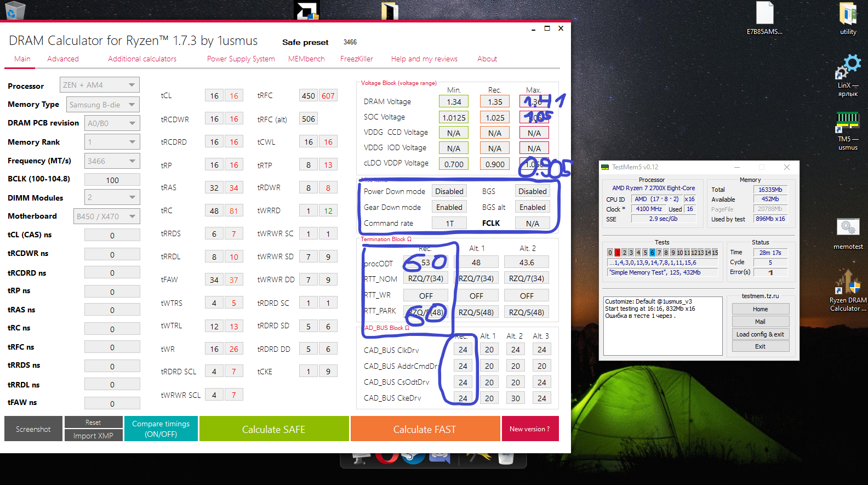The width and height of the screenshot is (868, 485).
Task: Click the TestMem5 title bar memory icon
Action: (x=605, y=167)
